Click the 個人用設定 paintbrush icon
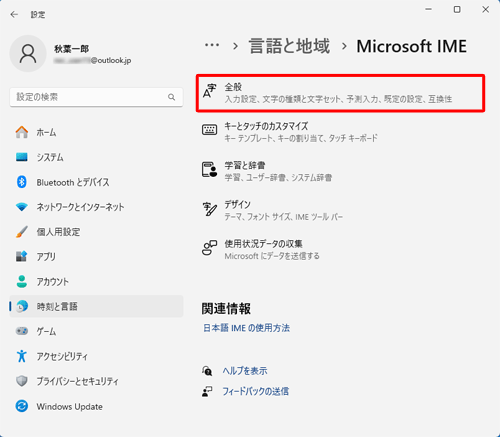Screen dimensions: 500x437 pyautogui.click(x=22, y=232)
